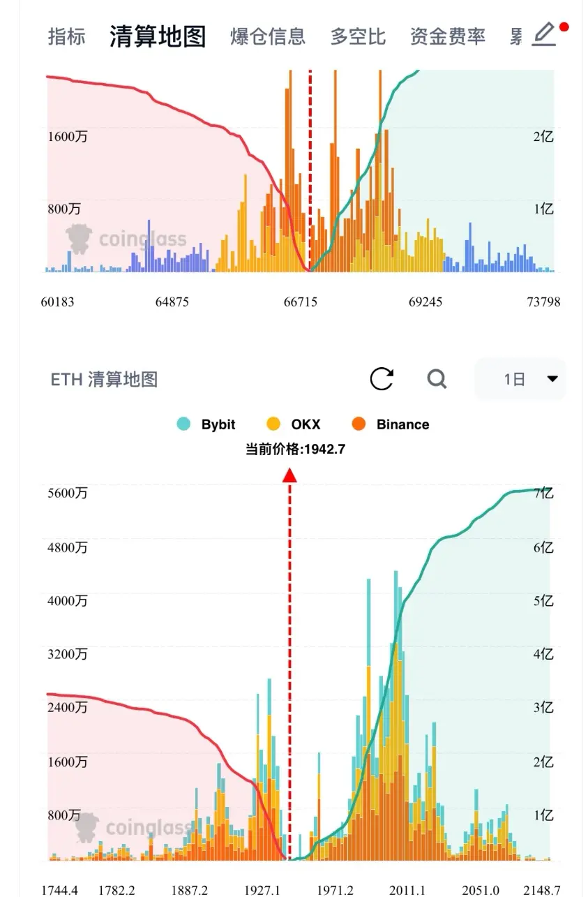Viewport: 588px width, 897px height.
Task: Click the 当前价格:1942.7 label
Action: (295, 450)
